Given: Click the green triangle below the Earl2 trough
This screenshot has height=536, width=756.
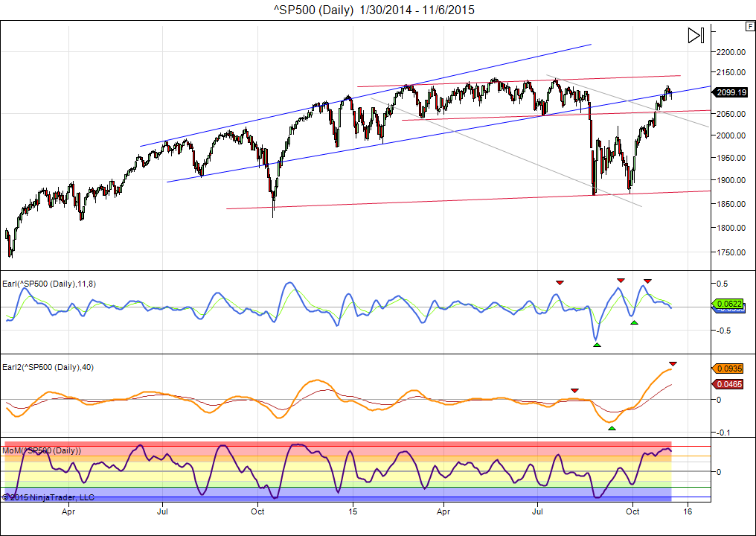Looking at the screenshot, I should tap(612, 427).
